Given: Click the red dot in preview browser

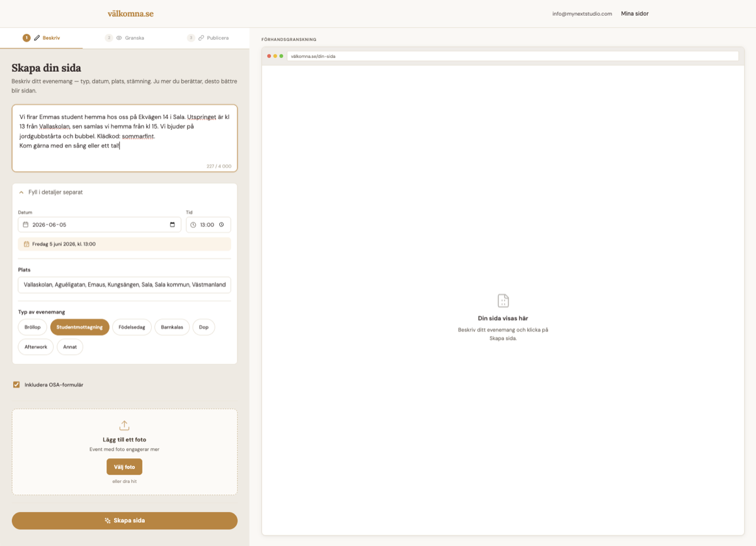Looking at the screenshot, I should (269, 56).
